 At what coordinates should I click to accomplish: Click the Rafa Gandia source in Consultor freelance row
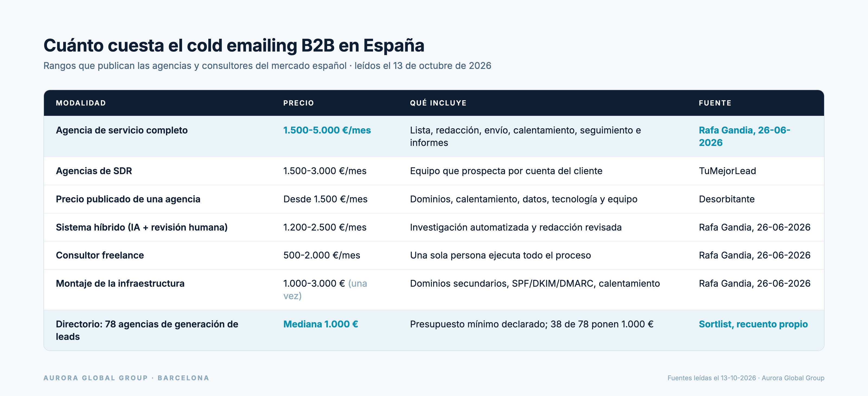pyautogui.click(x=754, y=256)
